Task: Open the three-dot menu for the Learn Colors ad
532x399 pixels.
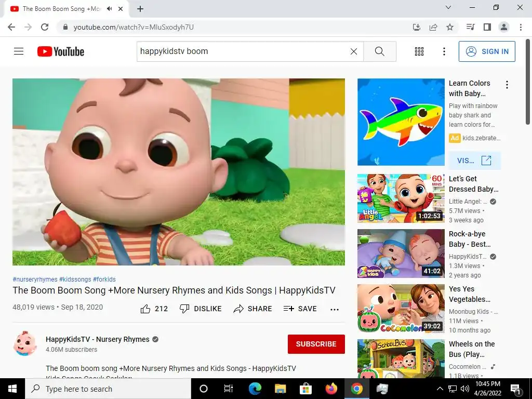Action: click(507, 85)
